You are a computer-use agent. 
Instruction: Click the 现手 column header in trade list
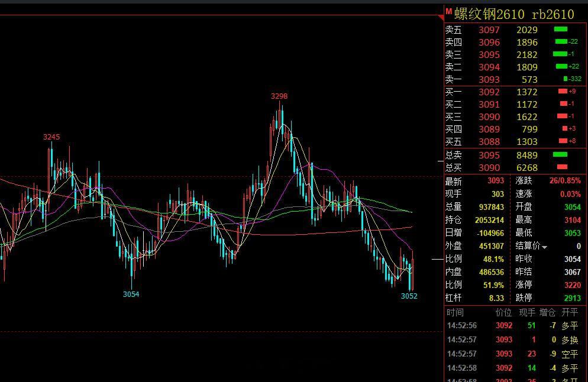[x=528, y=312]
